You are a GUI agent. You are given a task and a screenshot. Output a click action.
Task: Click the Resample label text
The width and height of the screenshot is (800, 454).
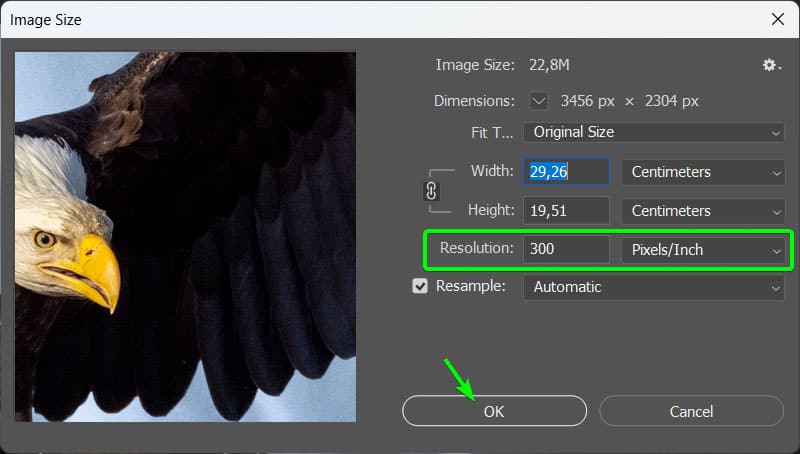(x=469, y=287)
